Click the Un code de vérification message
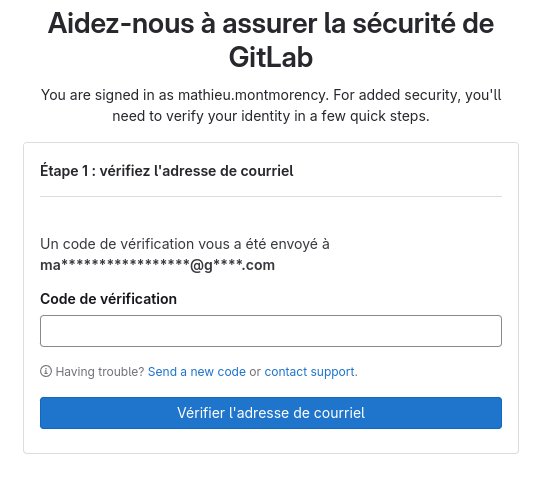The image size is (558, 480). pyautogui.click(x=185, y=244)
